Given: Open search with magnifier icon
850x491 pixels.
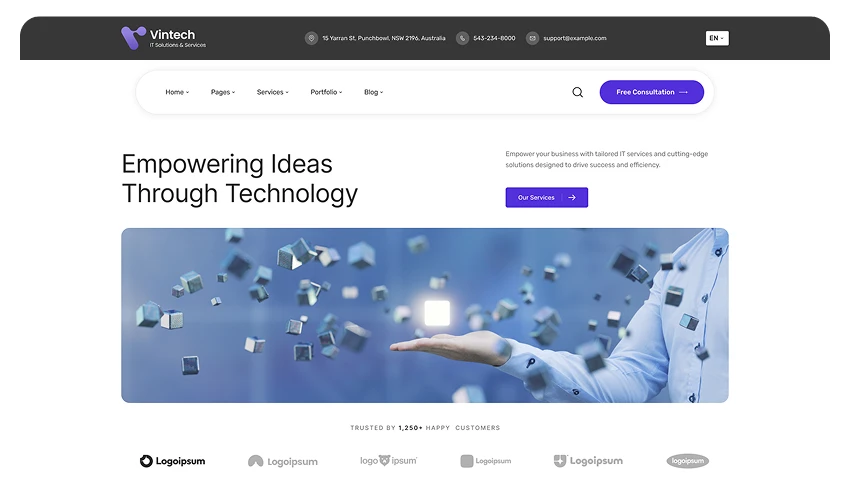Looking at the screenshot, I should 578,92.
